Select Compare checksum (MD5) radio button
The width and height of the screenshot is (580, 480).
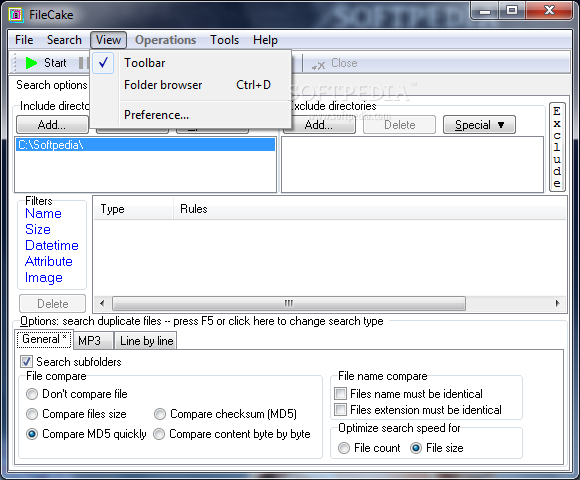[x=160, y=414]
